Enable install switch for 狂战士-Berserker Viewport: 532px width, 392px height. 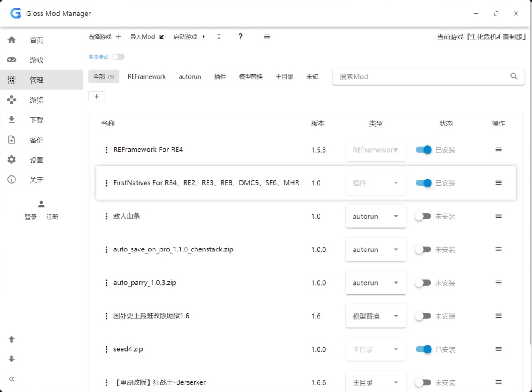423,382
